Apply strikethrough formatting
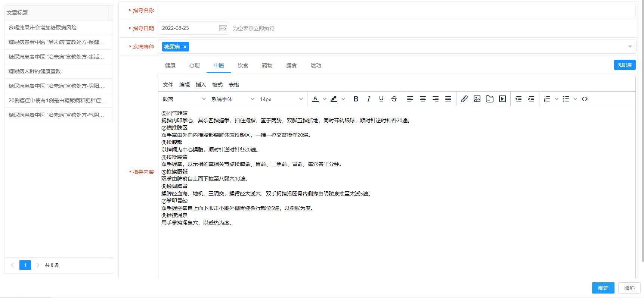644x298 pixels. pyautogui.click(x=394, y=99)
